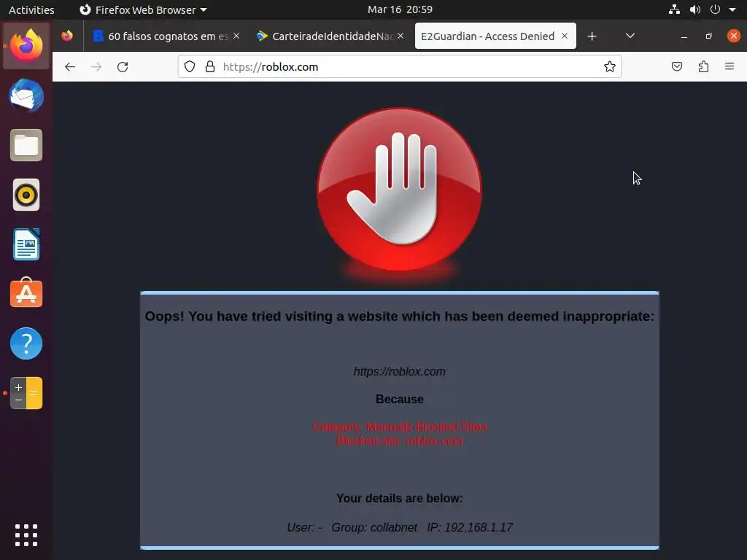
Task: Close the CarteiradeIdentidadeNac tab
Action: [x=400, y=36]
